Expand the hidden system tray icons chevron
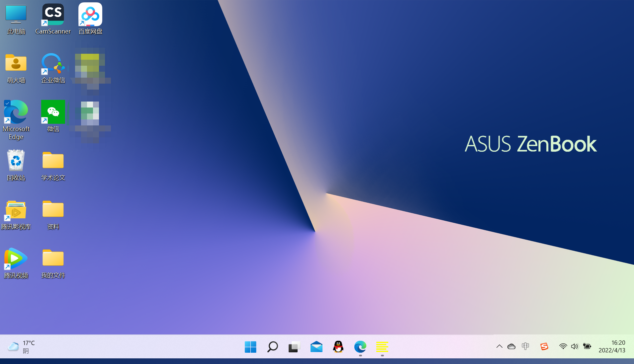The width and height of the screenshot is (634, 364). coord(499,346)
